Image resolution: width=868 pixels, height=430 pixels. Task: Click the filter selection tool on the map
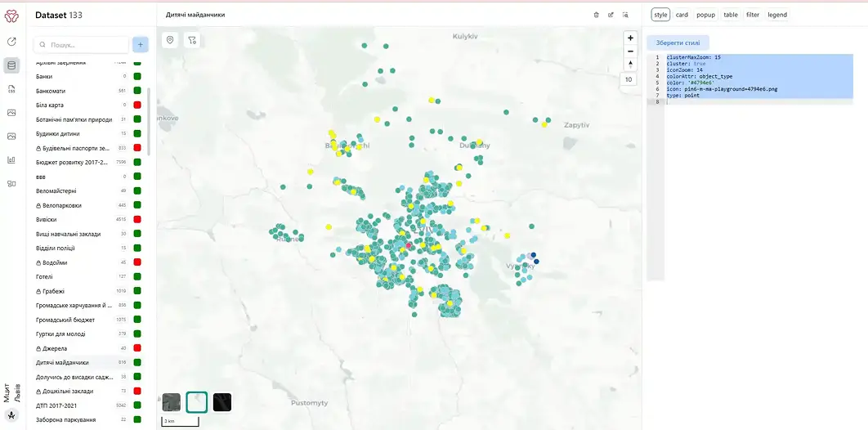click(x=192, y=40)
